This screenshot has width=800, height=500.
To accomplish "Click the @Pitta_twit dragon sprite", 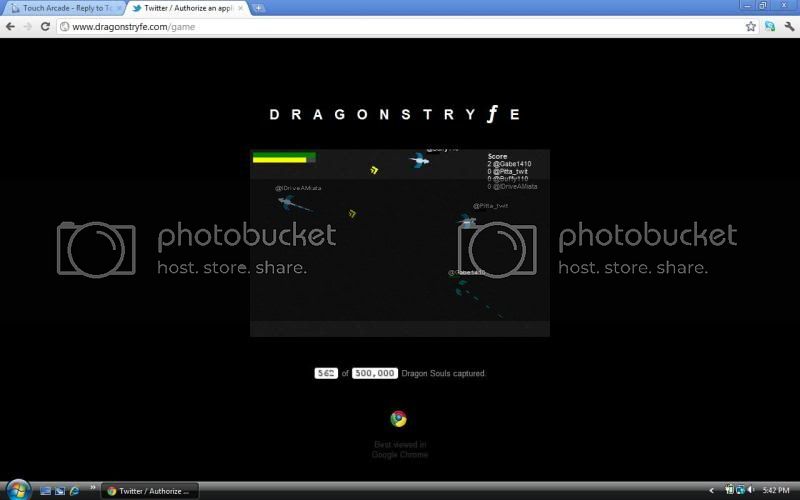I will 467,221.
